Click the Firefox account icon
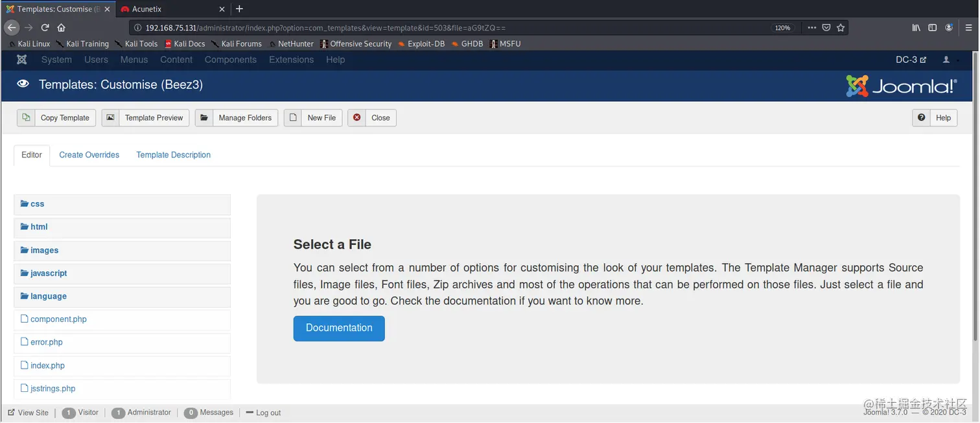The height and width of the screenshot is (423, 980). pos(950,28)
